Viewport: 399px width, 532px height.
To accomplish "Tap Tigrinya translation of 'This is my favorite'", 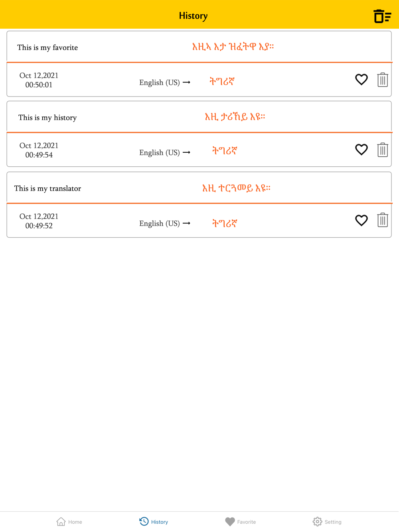I will pos(233,47).
